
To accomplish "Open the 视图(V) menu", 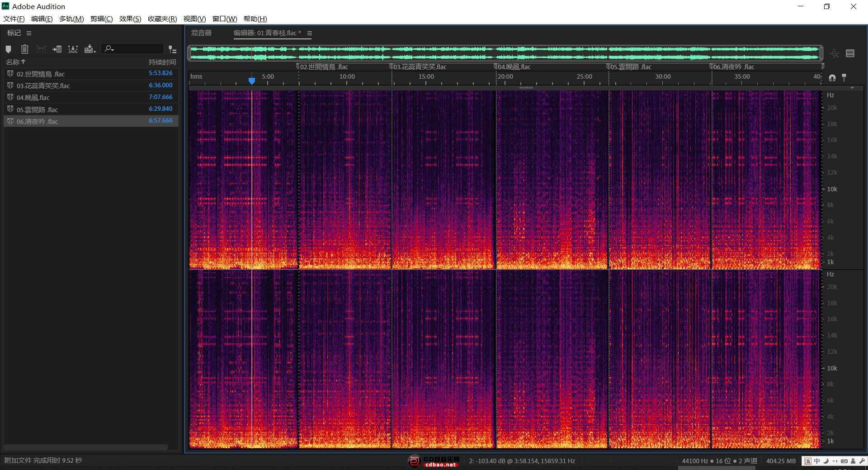I will 194,19.
